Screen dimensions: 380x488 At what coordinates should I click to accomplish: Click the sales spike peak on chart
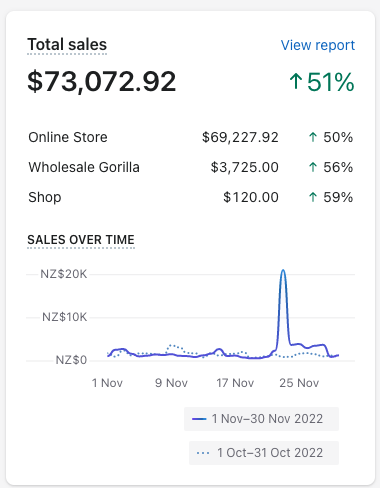(x=283, y=270)
